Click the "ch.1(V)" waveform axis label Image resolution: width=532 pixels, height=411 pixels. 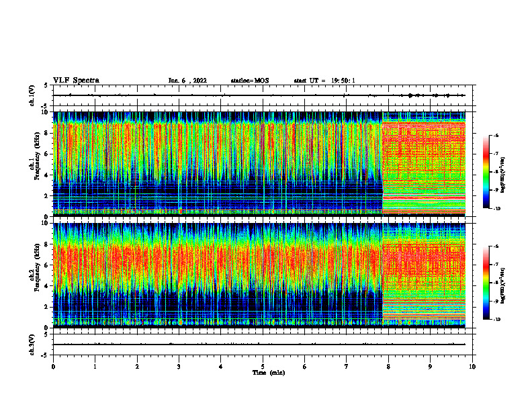click(x=32, y=95)
